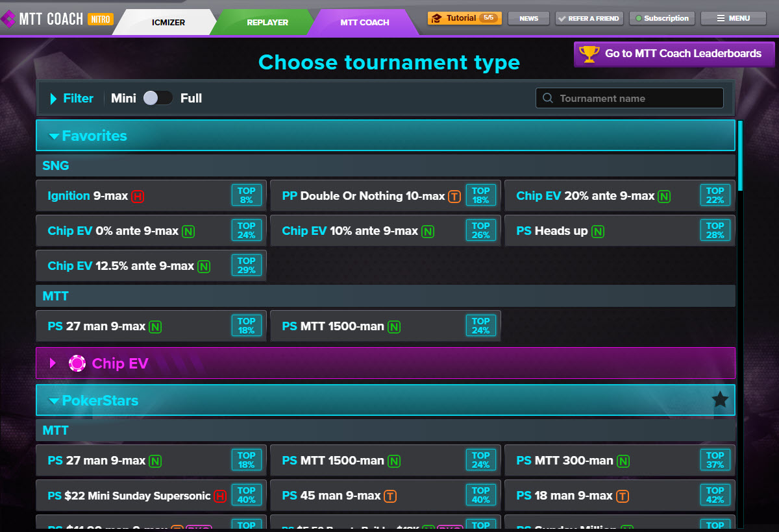Open the MENU button

(734, 18)
